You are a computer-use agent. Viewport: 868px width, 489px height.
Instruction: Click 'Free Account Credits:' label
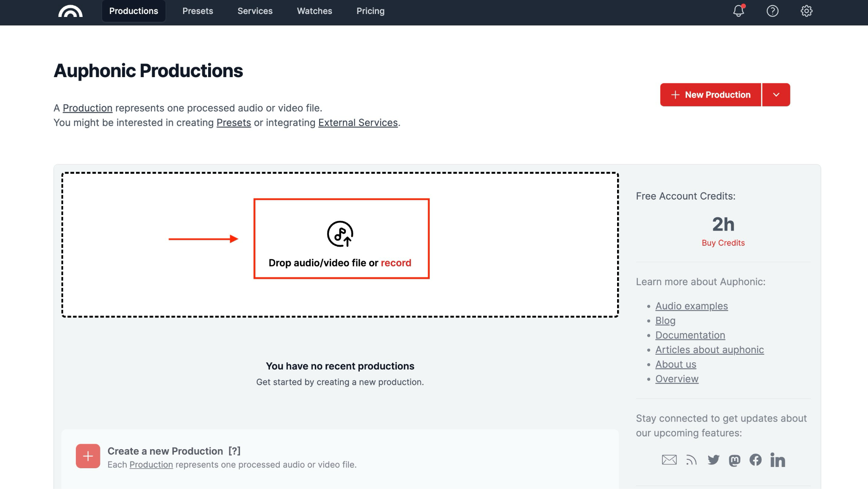[686, 196]
